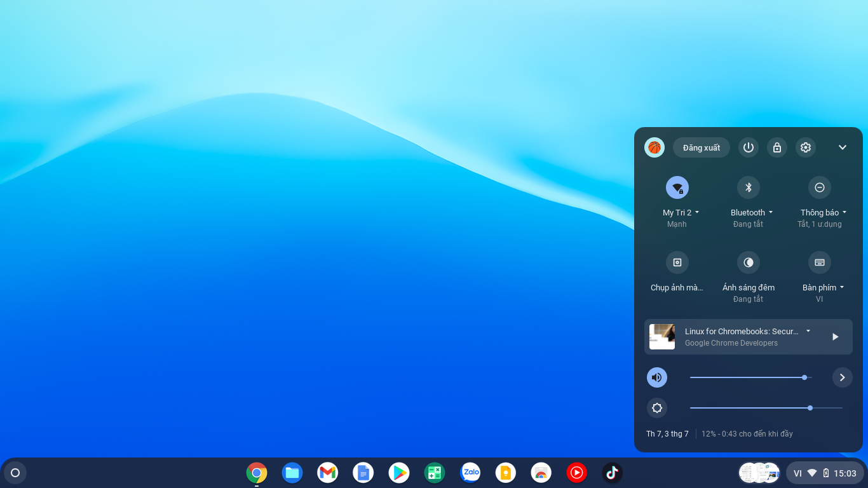Open Chrome Web Store icon on shelf
The width and height of the screenshot is (868, 488).
541,473
